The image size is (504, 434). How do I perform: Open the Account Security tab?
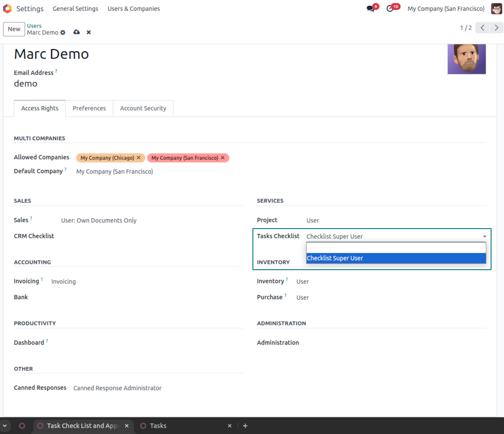143,108
